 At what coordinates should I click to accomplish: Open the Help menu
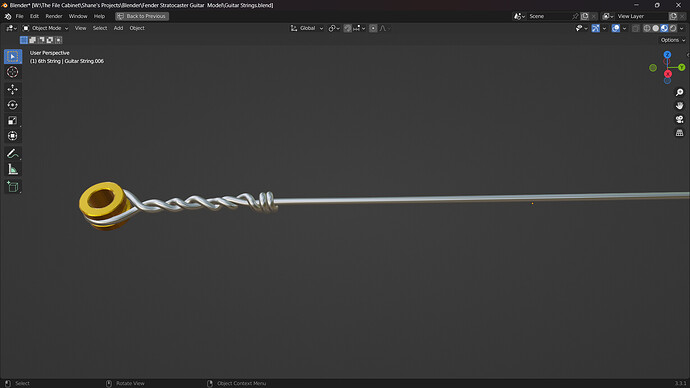tap(99, 16)
